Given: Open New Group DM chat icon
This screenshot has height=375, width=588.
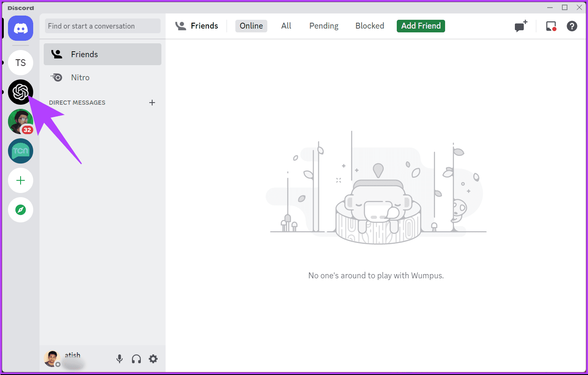Looking at the screenshot, I should pos(521,26).
